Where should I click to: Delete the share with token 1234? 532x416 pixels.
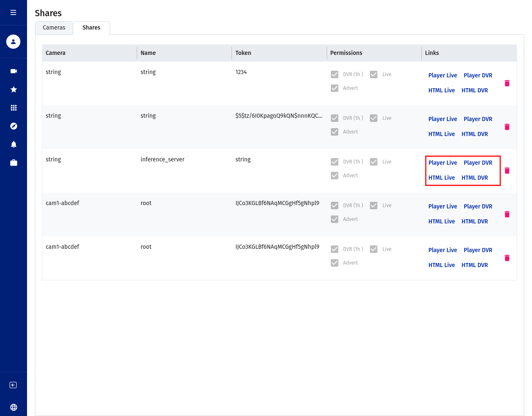(x=507, y=83)
